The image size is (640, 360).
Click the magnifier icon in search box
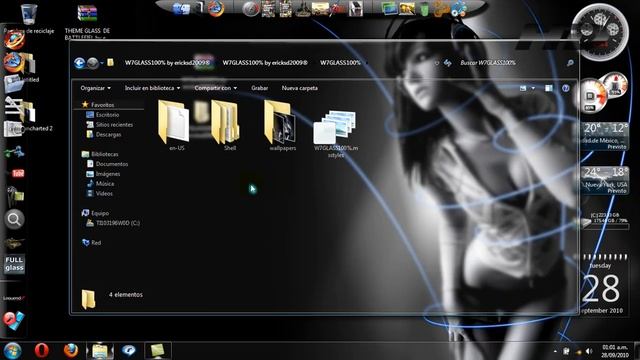tap(570, 63)
